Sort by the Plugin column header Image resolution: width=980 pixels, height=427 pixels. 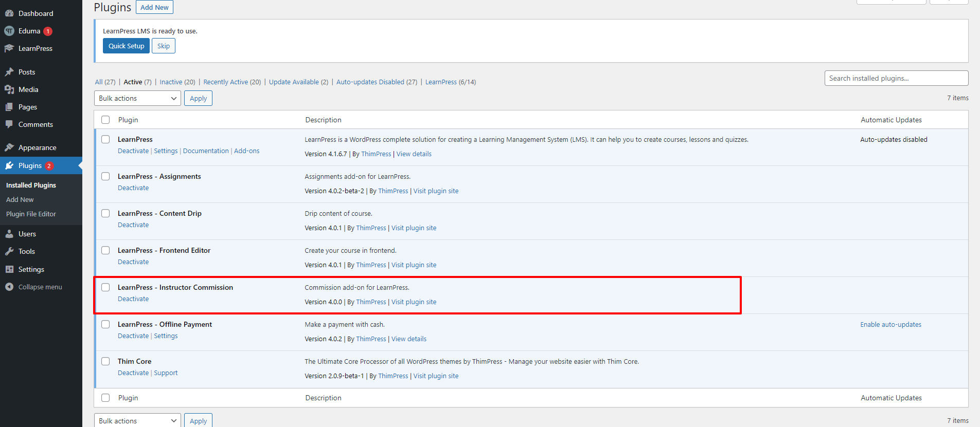(x=128, y=120)
